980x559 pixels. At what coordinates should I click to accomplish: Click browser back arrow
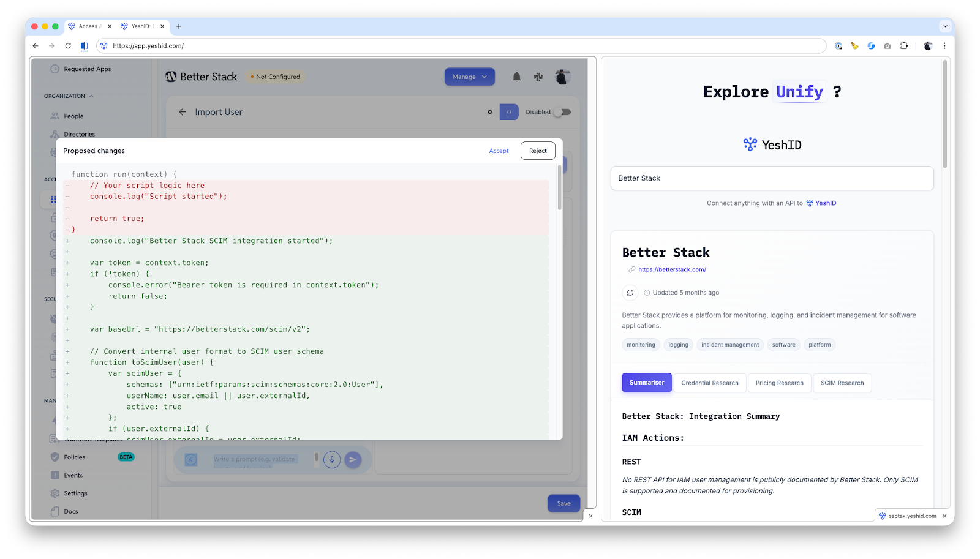point(36,45)
